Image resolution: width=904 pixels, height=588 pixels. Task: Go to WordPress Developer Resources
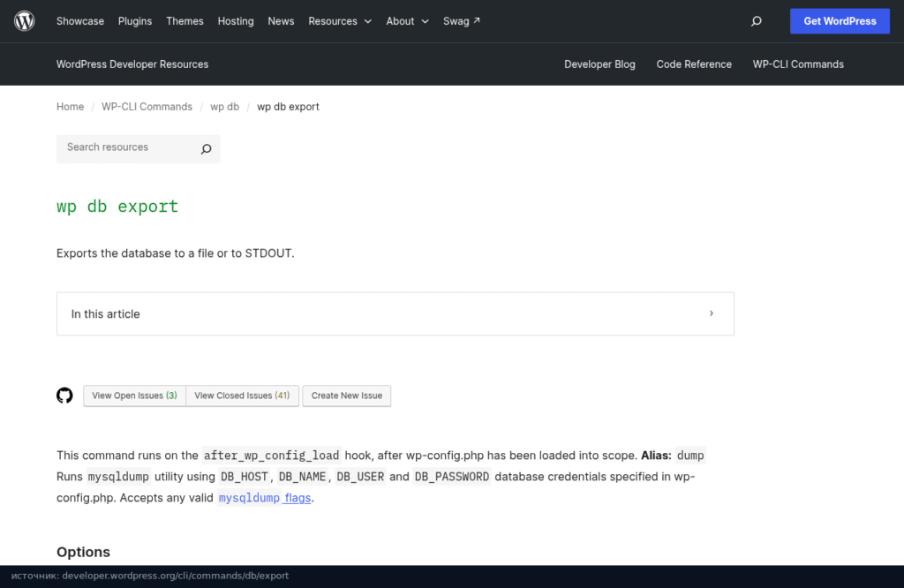point(132,64)
